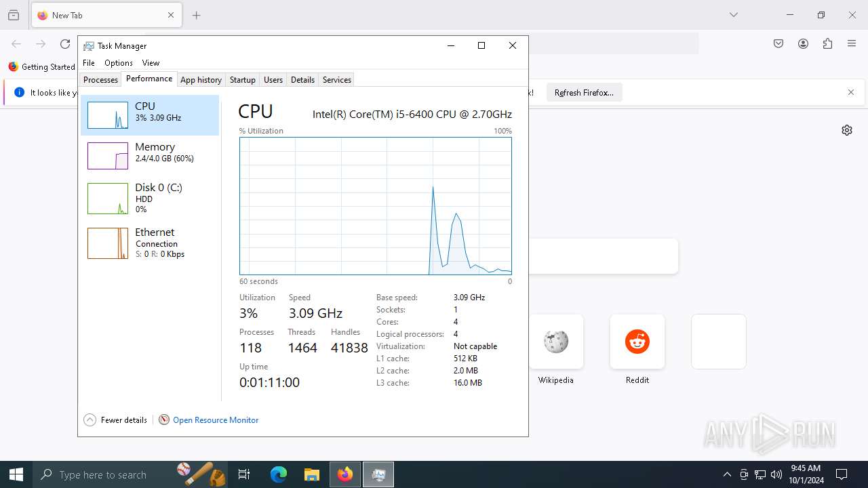
Task: Show hidden system tray icons
Action: (727, 474)
